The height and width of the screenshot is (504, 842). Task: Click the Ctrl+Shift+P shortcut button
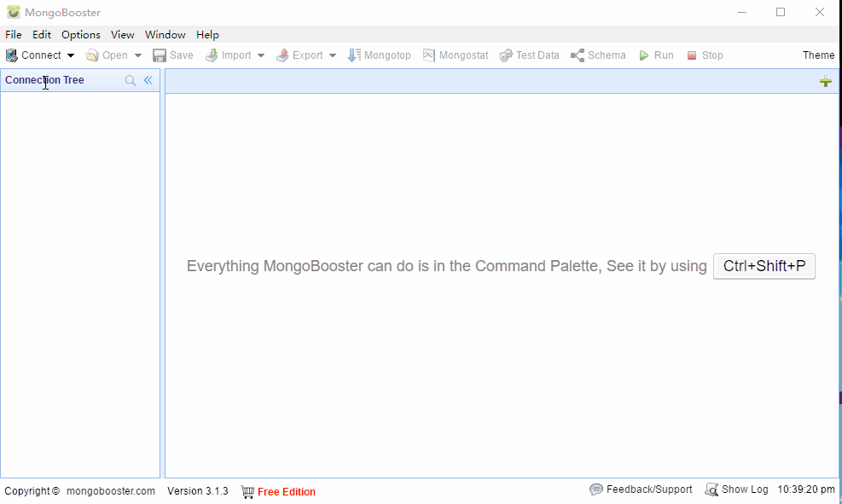click(764, 266)
